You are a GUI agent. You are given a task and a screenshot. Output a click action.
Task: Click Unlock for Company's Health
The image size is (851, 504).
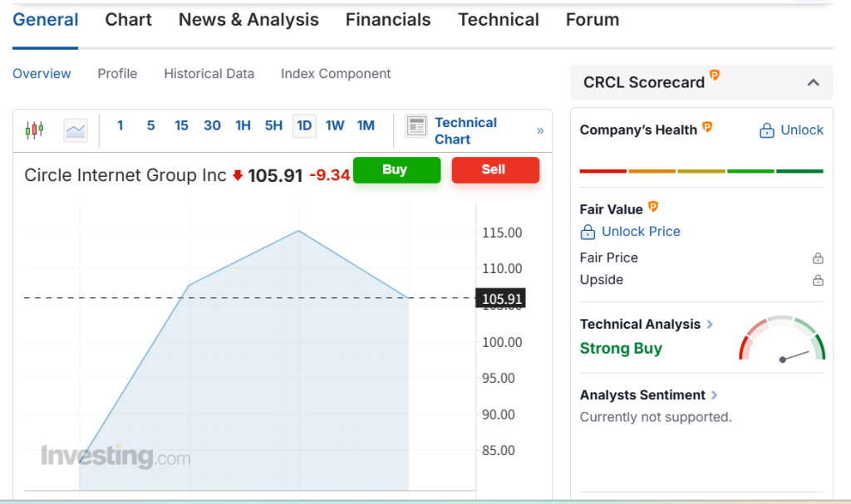click(802, 130)
